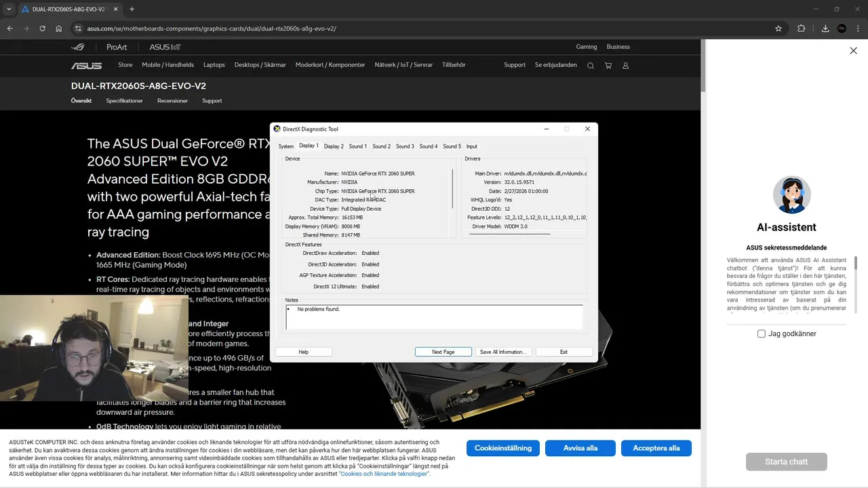Open ASUS site search magnifier

(x=590, y=66)
